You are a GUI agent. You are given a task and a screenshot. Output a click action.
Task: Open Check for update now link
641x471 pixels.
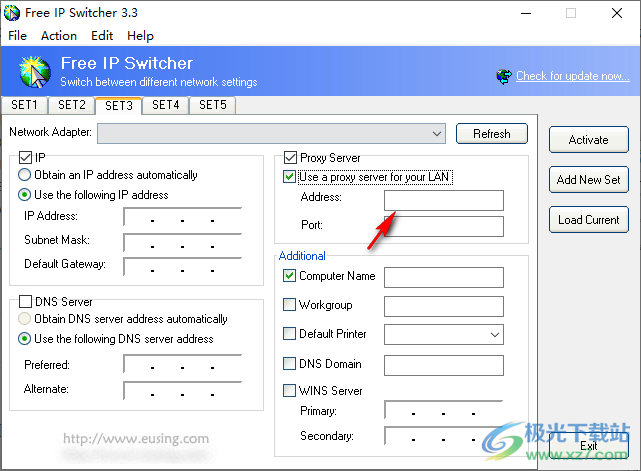click(573, 76)
